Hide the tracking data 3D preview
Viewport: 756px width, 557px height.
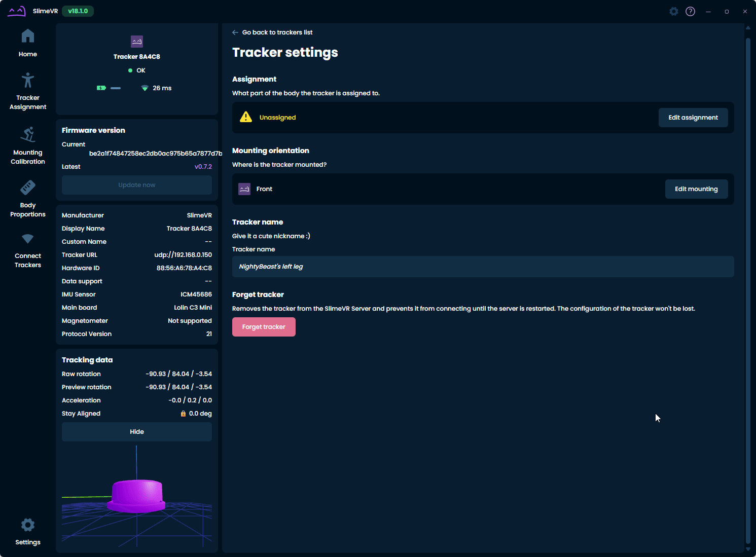[x=137, y=432]
